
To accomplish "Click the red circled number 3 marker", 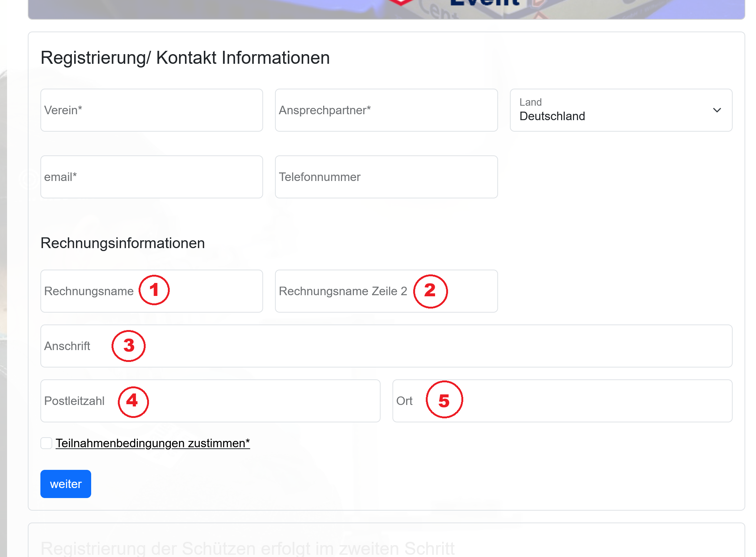I will click(x=129, y=346).
